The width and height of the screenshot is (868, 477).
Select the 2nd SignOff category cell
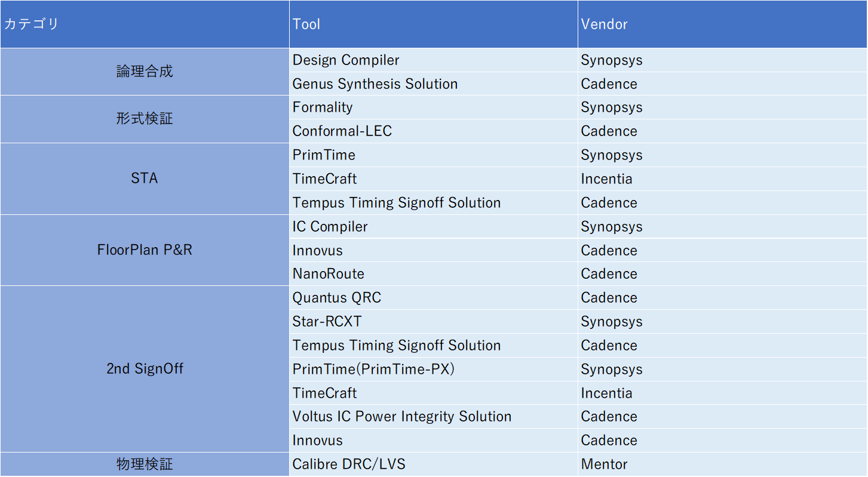click(x=145, y=369)
